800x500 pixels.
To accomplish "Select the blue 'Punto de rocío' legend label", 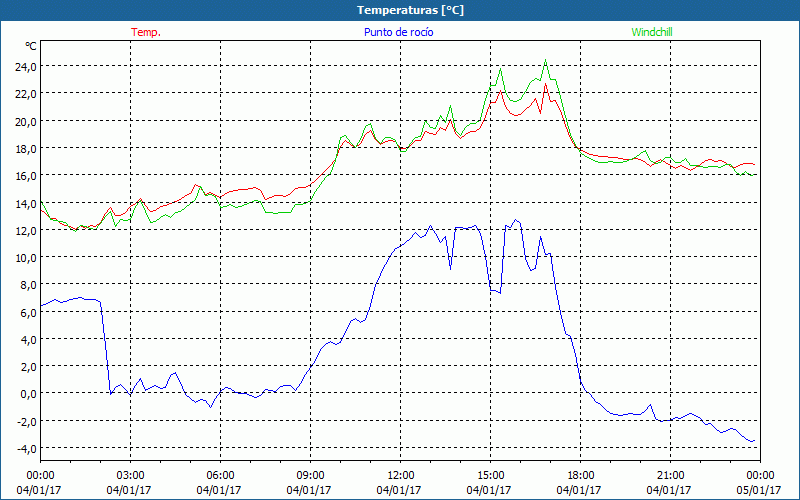I will pos(398,32).
